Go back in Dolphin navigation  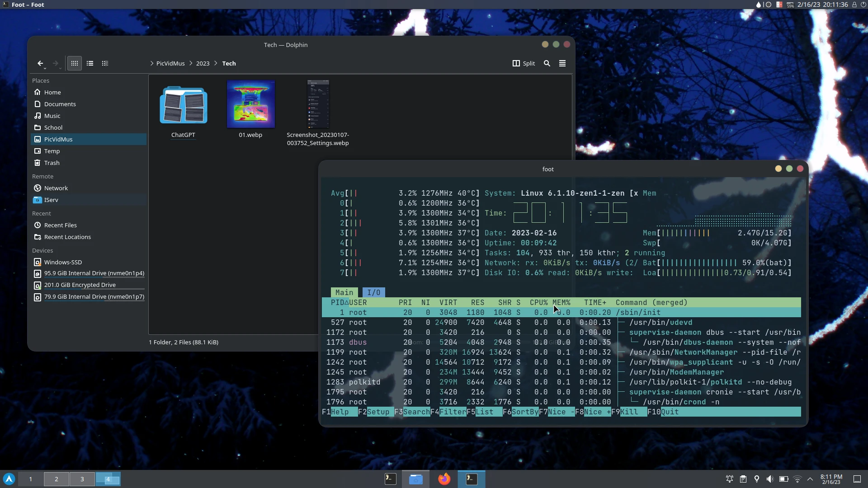click(40, 63)
